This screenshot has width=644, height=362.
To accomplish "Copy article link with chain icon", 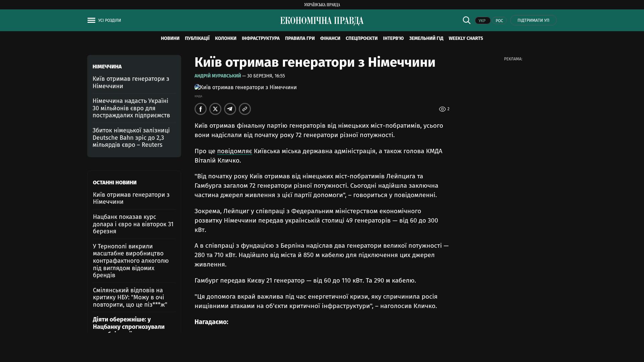I will pos(245,109).
